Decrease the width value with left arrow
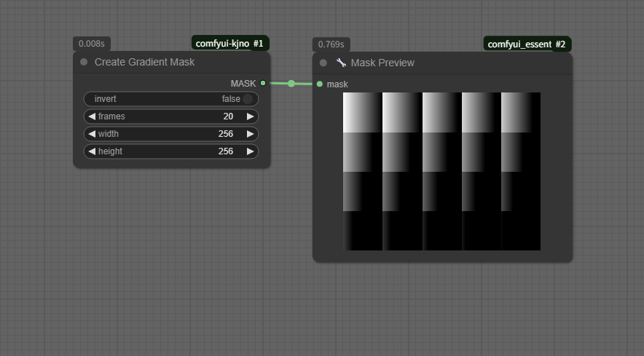 (x=92, y=134)
